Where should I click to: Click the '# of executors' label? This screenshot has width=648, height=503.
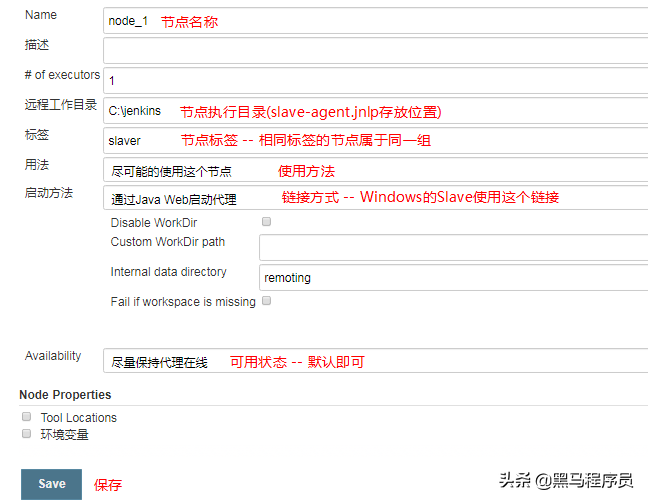point(62,75)
